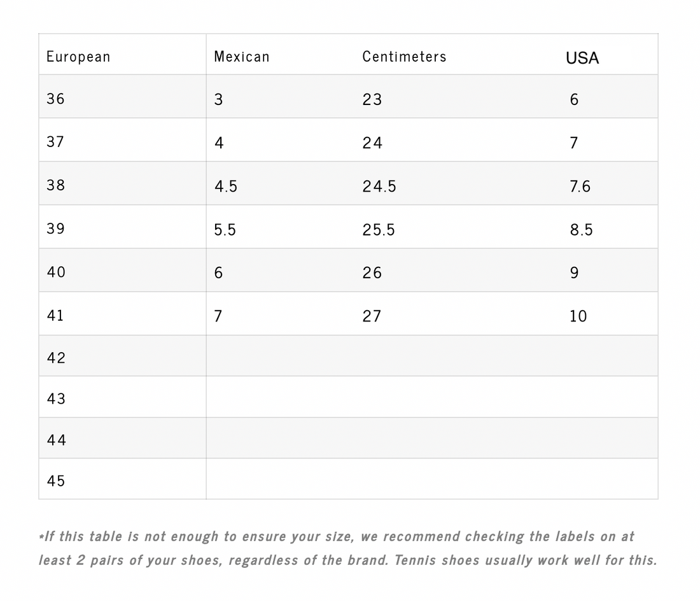Click the 27 centimeters value
This screenshot has height=601, width=700.
coord(372,316)
